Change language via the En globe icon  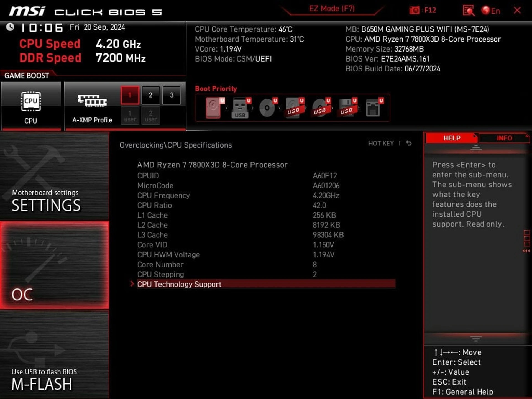(491, 11)
